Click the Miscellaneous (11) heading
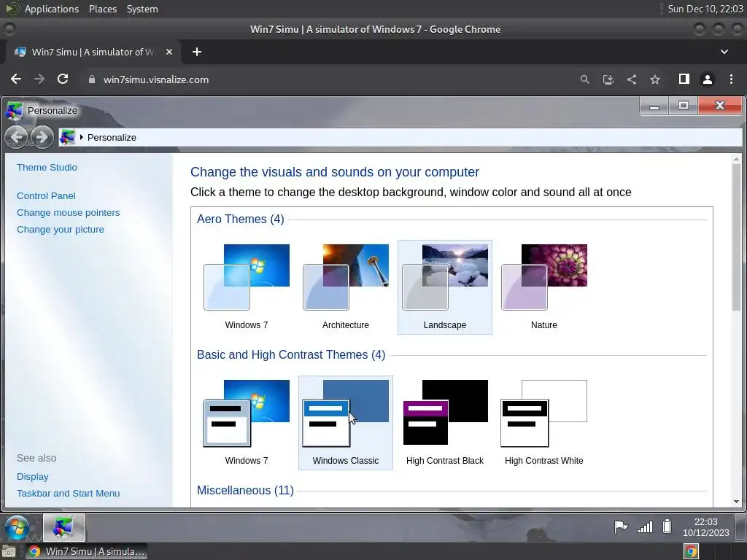747x560 pixels. (x=245, y=491)
